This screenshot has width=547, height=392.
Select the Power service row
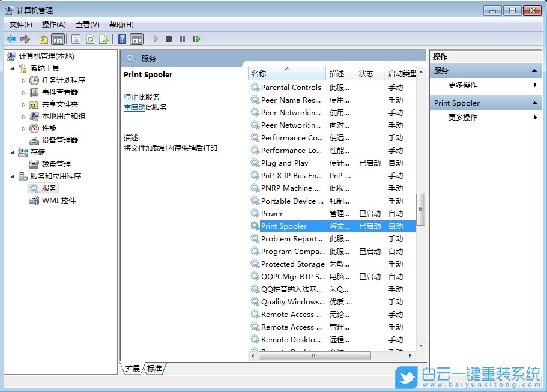(x=282, y=214)
